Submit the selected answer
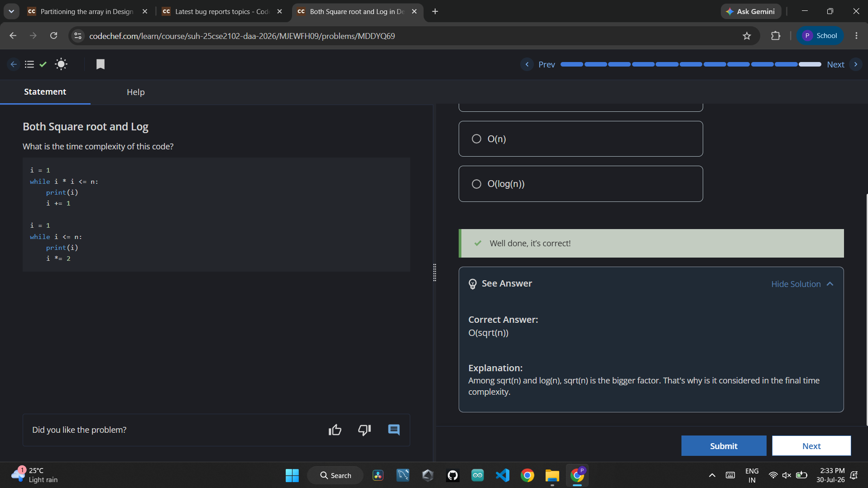The width and height of the screenshot is (868, 488). [724, 446]
